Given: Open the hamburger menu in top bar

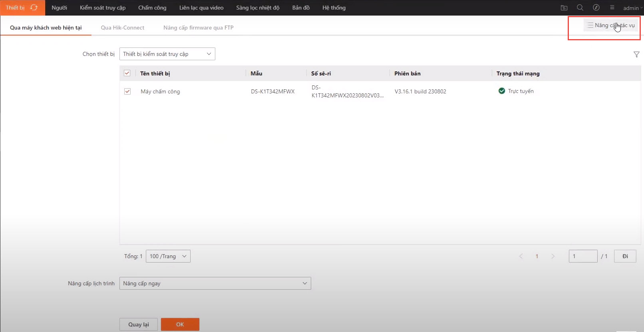Looking at the screenshot, I should pyautogui.click(x=612, y=8).
